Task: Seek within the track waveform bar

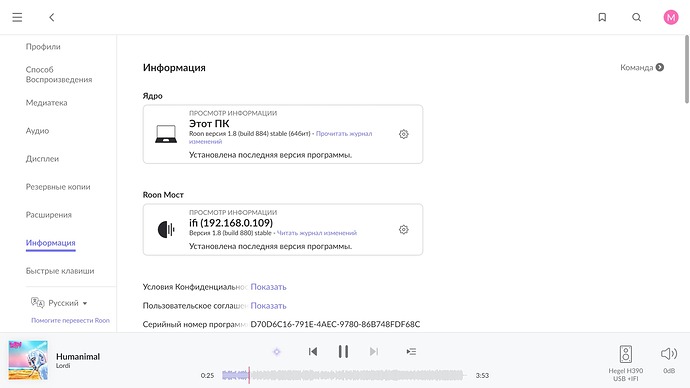Action: point(343,375)
